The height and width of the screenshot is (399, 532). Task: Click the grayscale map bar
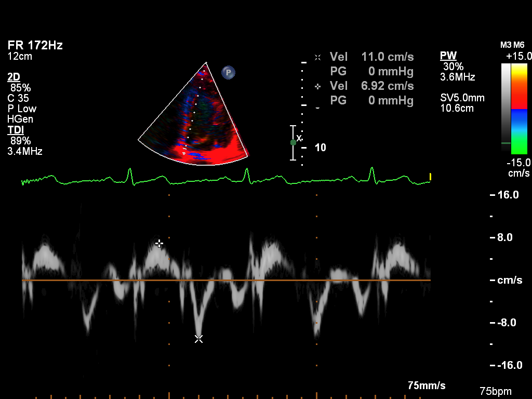click(506, 109)
